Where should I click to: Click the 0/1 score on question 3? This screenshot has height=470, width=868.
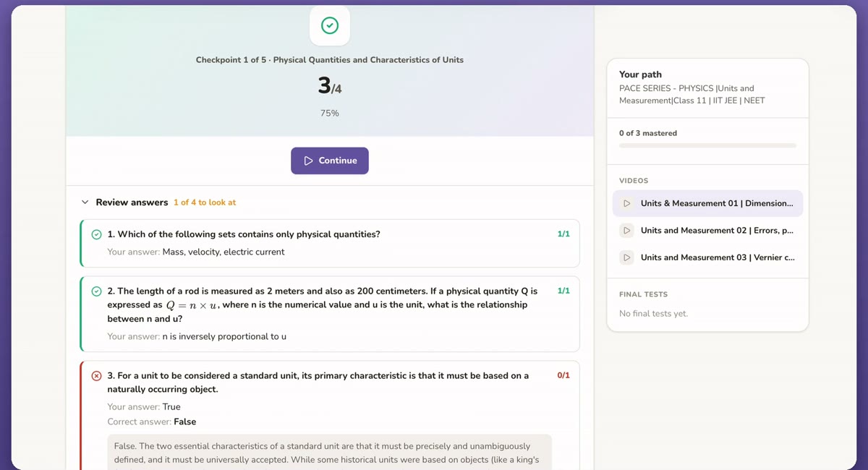(563, 375)
